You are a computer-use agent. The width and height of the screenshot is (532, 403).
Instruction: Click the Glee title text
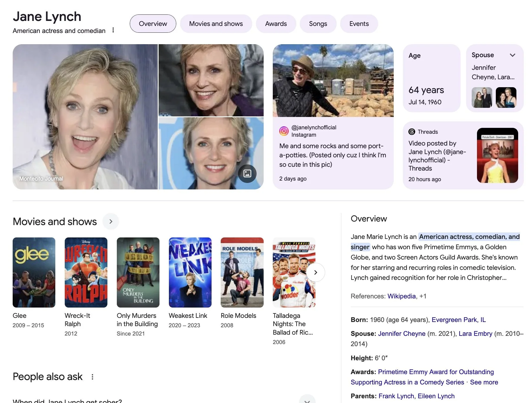19,316
